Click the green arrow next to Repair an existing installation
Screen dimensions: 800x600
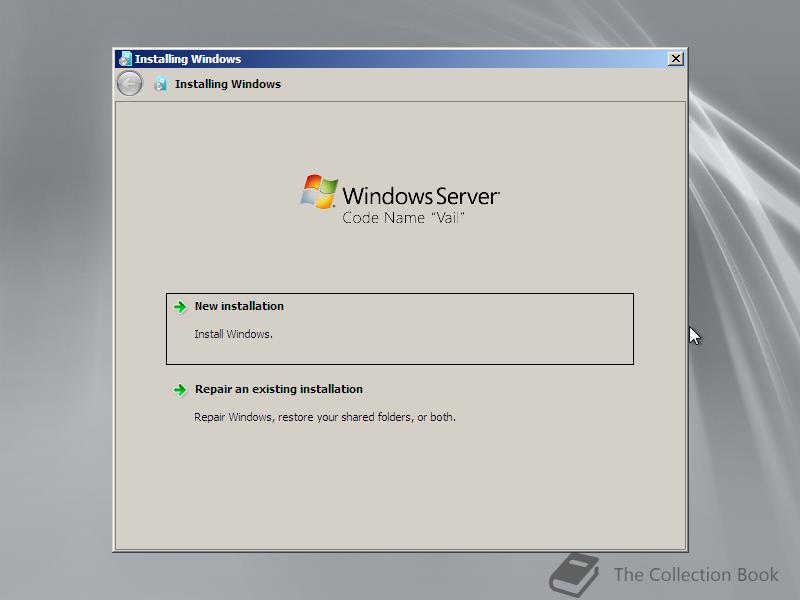coord(180,390)
